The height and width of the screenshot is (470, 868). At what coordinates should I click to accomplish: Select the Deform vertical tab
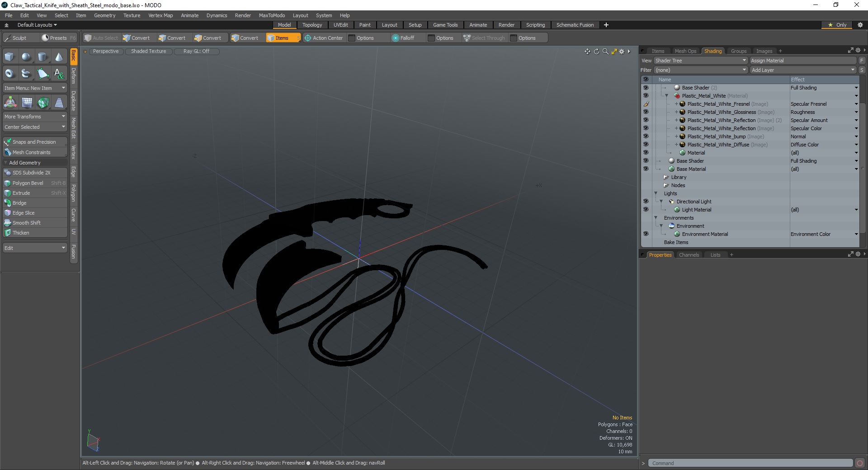point(74,76)
